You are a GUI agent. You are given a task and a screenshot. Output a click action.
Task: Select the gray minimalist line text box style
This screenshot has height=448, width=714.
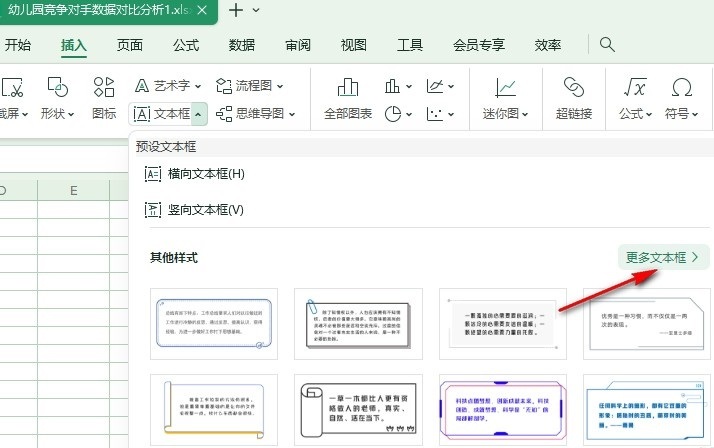point(503,324)
